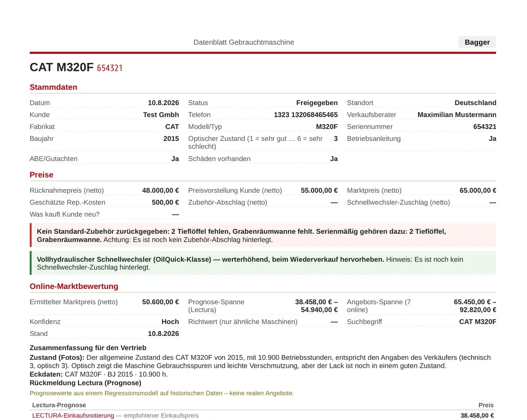Screen dimensions: 527x420
Task: Select the CAT M320F machine title
Action: pos(62,67)
